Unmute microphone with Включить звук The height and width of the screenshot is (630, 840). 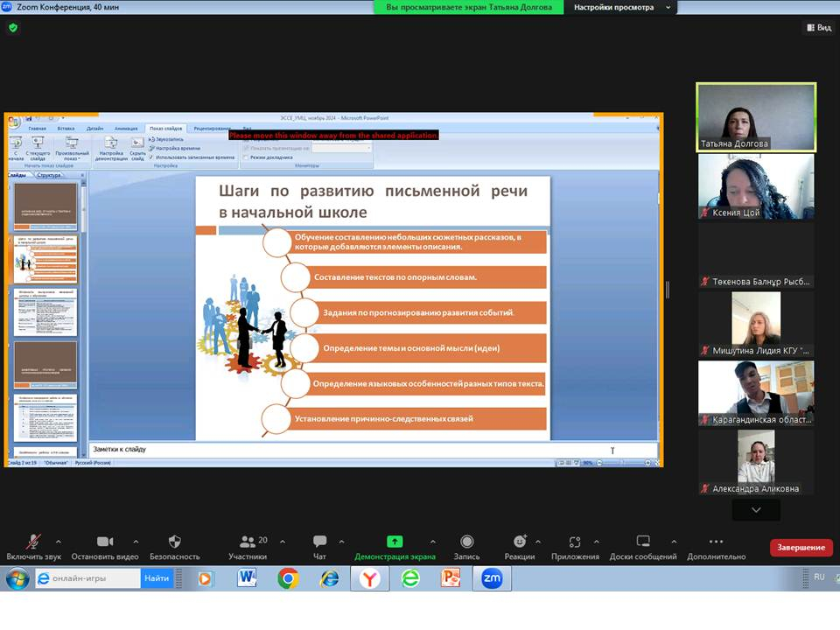33,542
